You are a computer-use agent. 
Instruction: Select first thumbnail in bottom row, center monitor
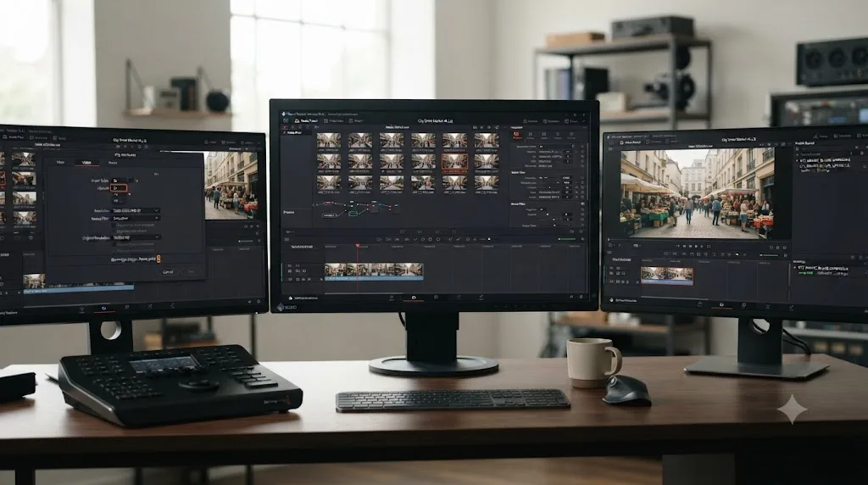pos(329,182)
